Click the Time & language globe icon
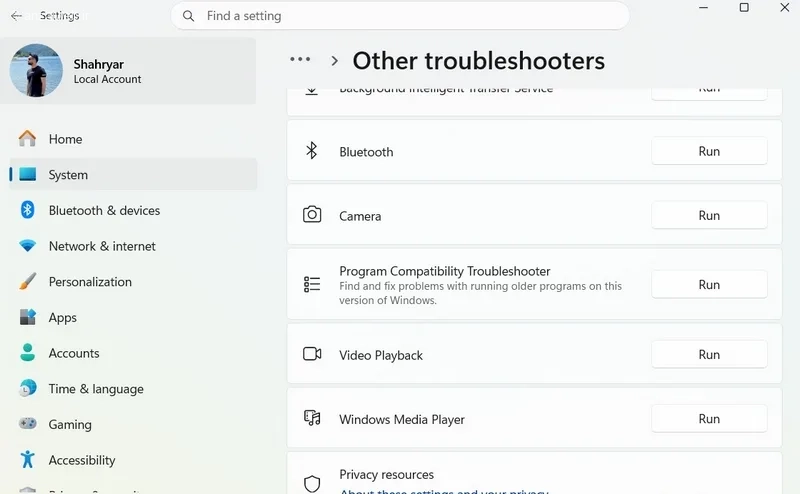This screenshot has height=494, width=800. click(28, 388)
